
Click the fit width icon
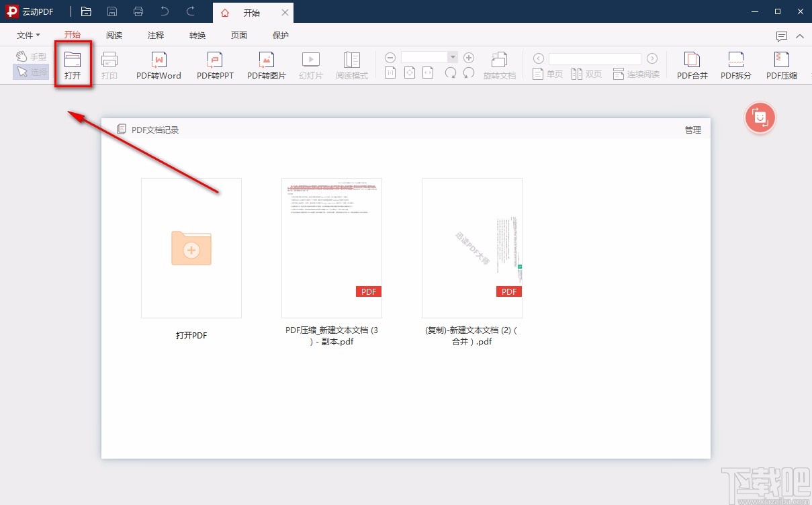[428, 73]
